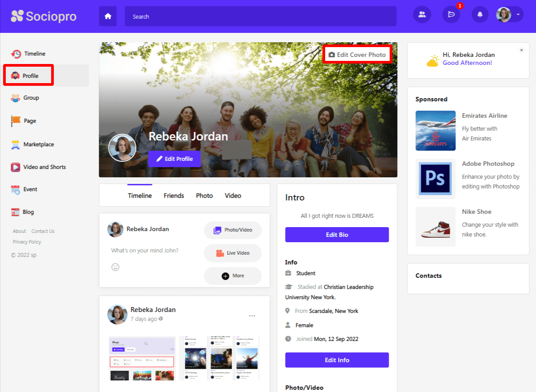Expand the user avatar dropdown arrow

(x=518, y=15)
